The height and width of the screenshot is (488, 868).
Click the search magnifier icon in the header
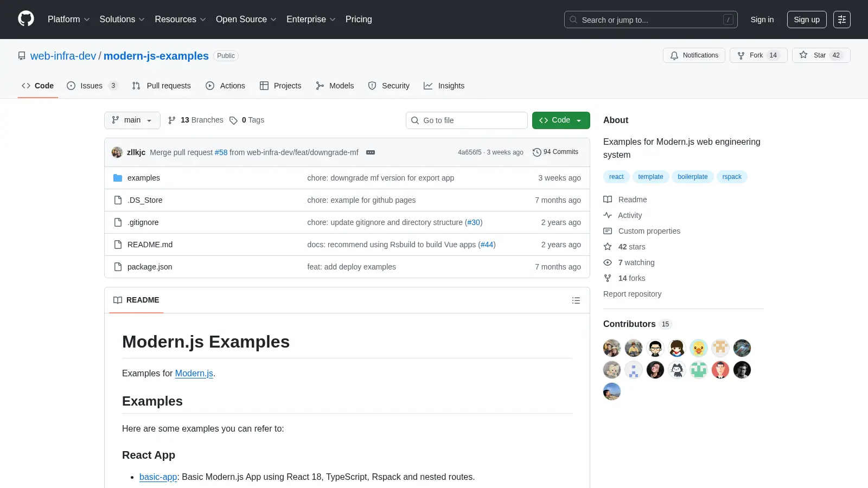point(573,20)
